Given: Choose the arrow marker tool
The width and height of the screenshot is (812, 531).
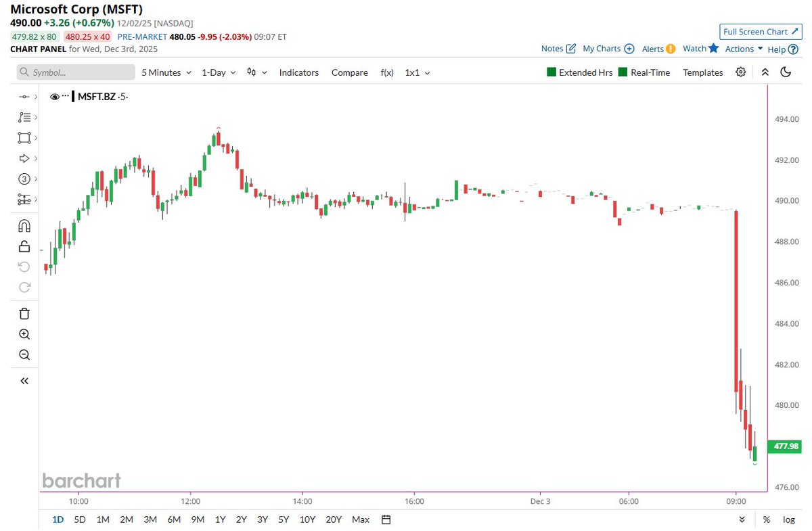Looking at the screenshot, I should pos(24,158).
